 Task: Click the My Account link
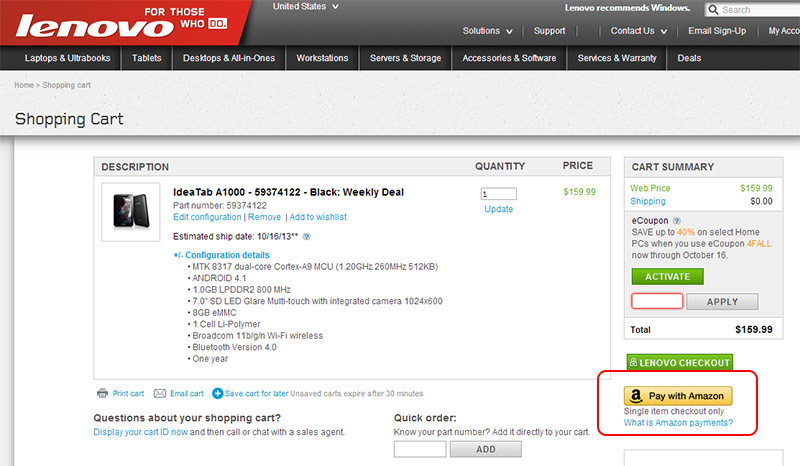(x=784, y=31)
